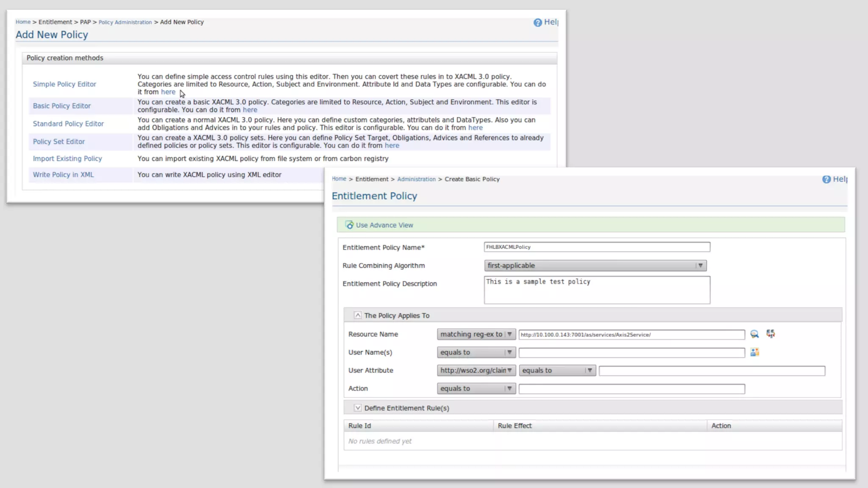Screen dimensions: 868x488
Task: Click 'here' link in Standard Policy Editor description
Action: [x=476, y=128]
